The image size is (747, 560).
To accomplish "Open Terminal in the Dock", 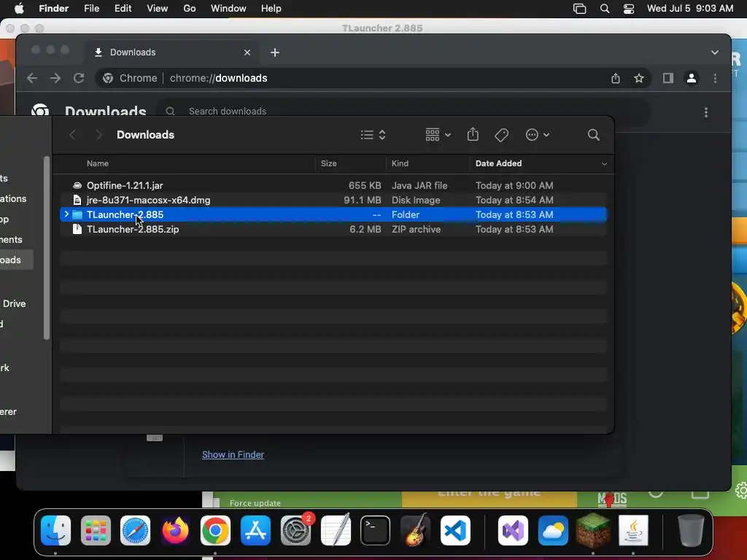I will tap(376, 530).
